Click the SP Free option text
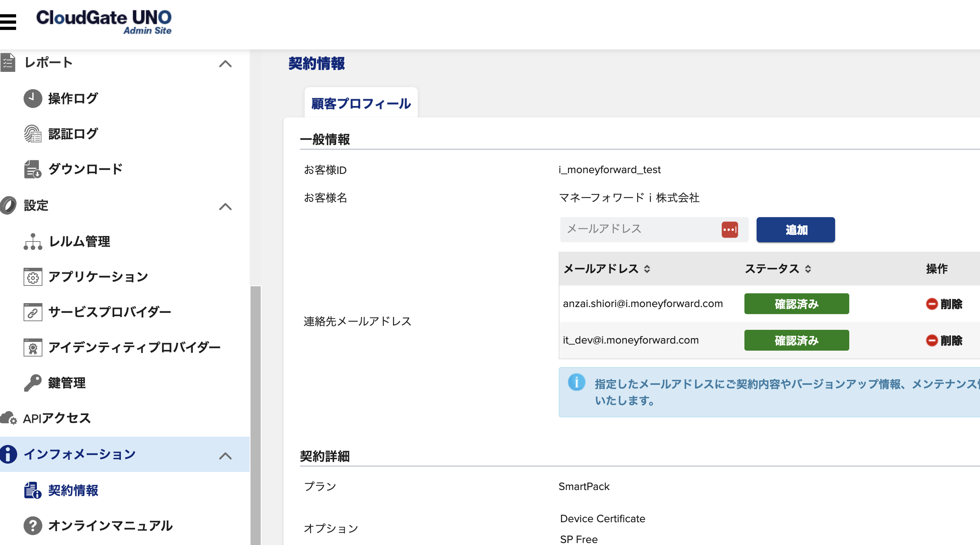Viewport: 980px width, 545px height. (579, 539)
